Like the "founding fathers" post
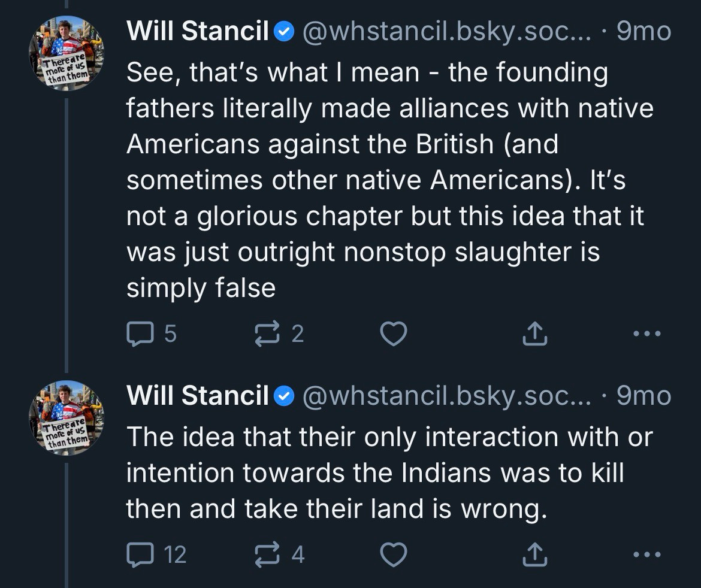 coord(394,334)
